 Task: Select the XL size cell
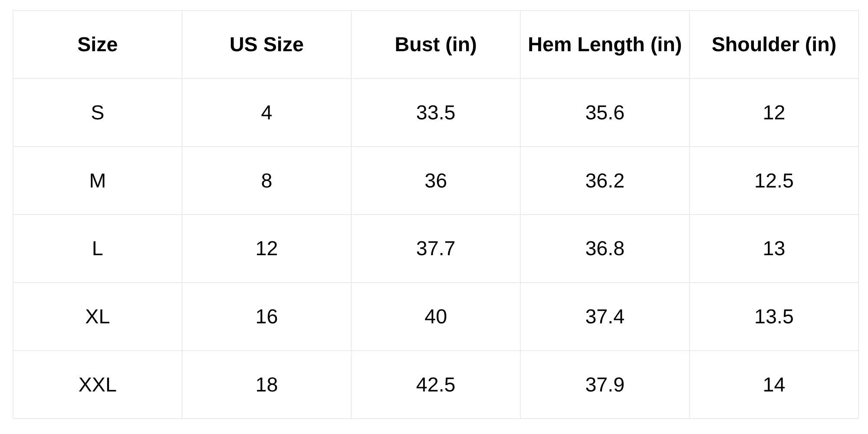(97, 317)
